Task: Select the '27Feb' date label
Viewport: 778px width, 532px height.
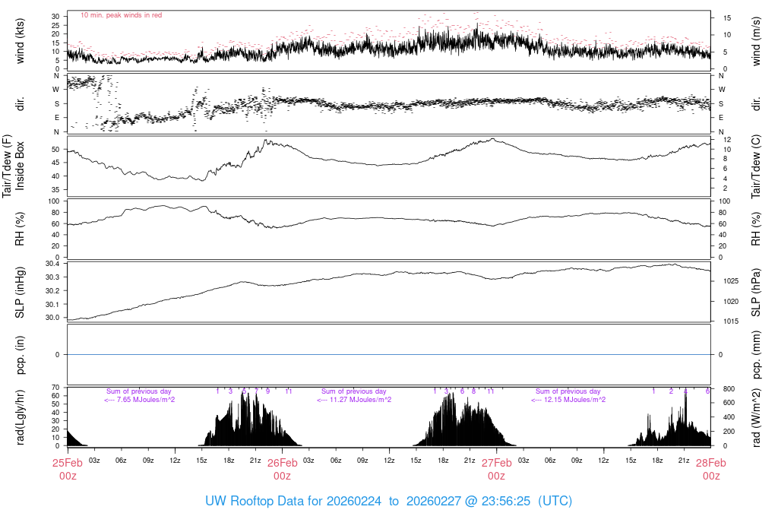Action: pyautogui.click(x=497, y=463)
